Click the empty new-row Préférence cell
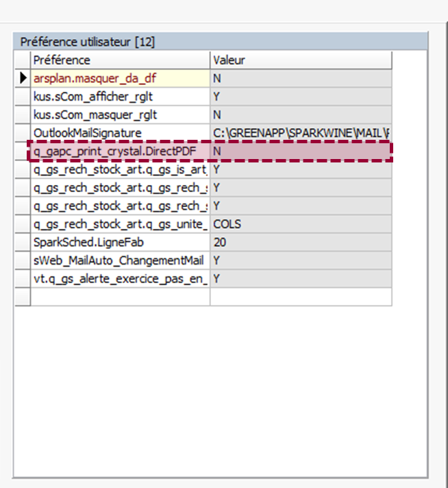 [120, 297]
